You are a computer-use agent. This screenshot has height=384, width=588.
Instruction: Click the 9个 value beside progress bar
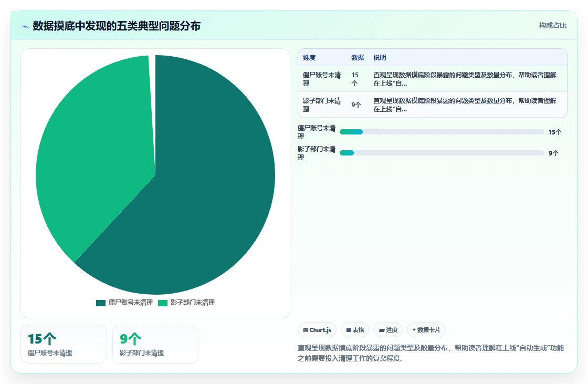pyautogui.click(x=553, y=153)
